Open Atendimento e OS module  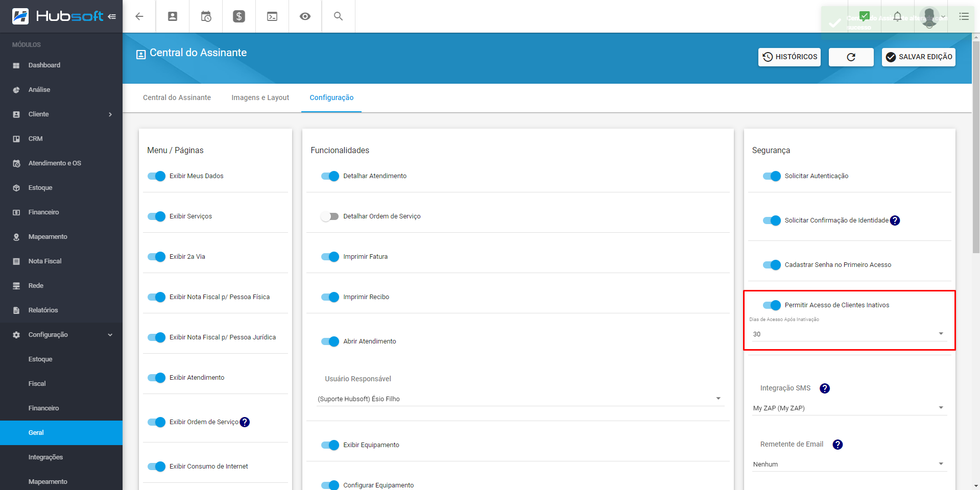61,163
